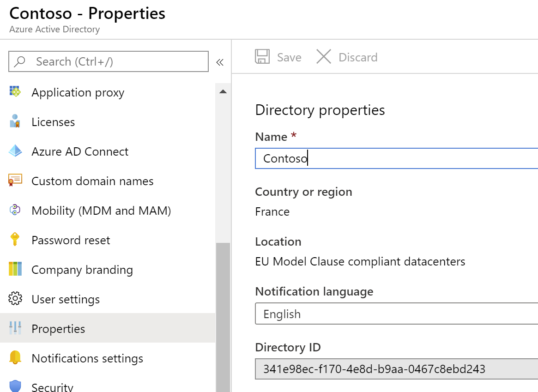This screenshot has width=538, height=392.
Task: Go to Azure AD Connect
Action: 108,151
